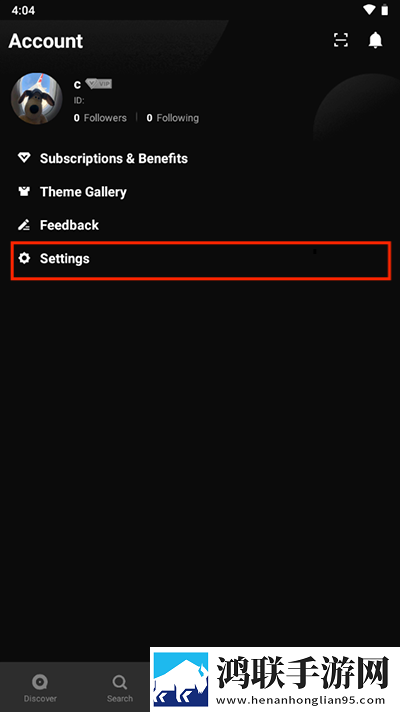This screenshot has height=712, width=400.
Task: Open the profile avatar picture
Action: pyautogui.click(x=36, y=99)
